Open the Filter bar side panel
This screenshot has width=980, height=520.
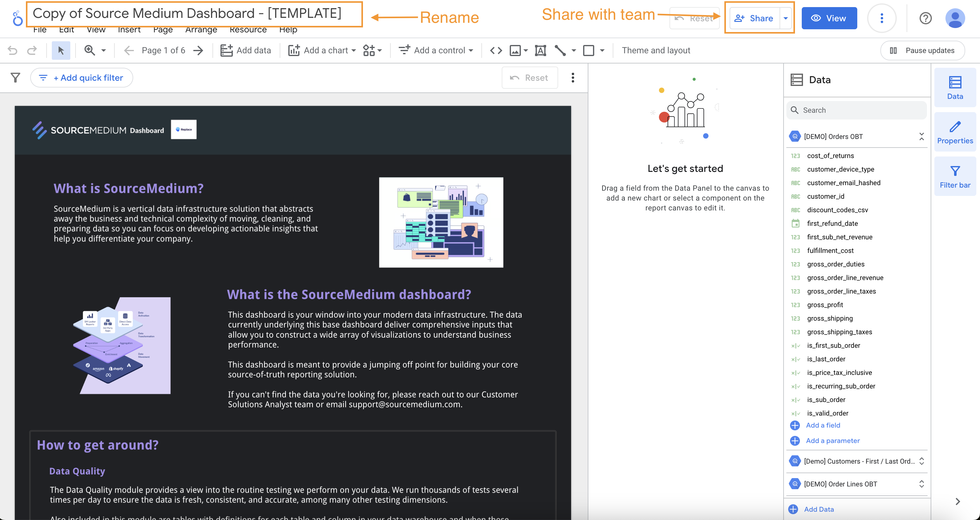(954, 177)
